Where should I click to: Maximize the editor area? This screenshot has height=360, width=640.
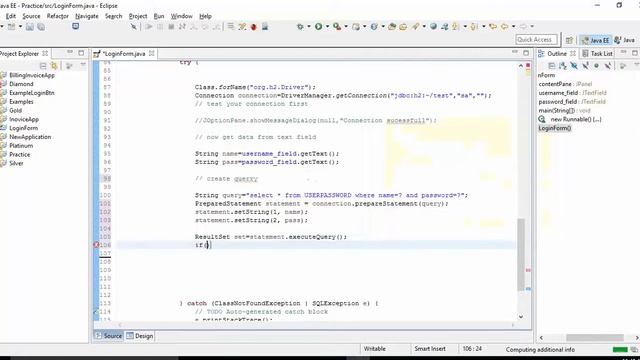click(x=526, y=53)
